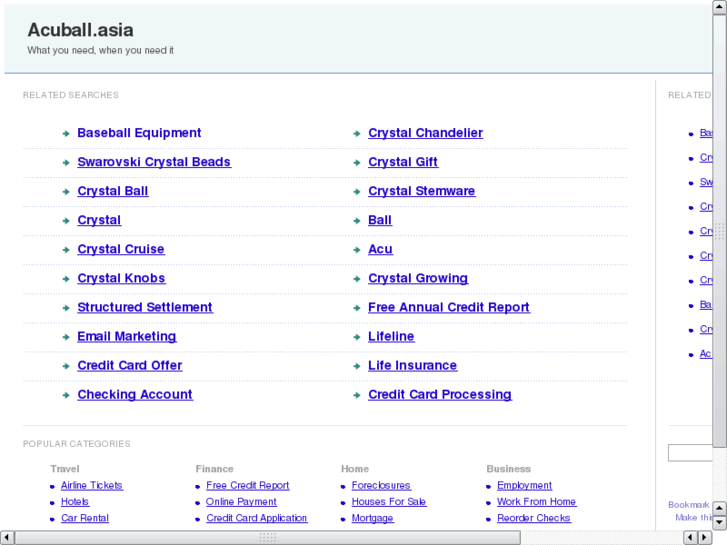Open the Life Insurance link

[x=413, y=365]
